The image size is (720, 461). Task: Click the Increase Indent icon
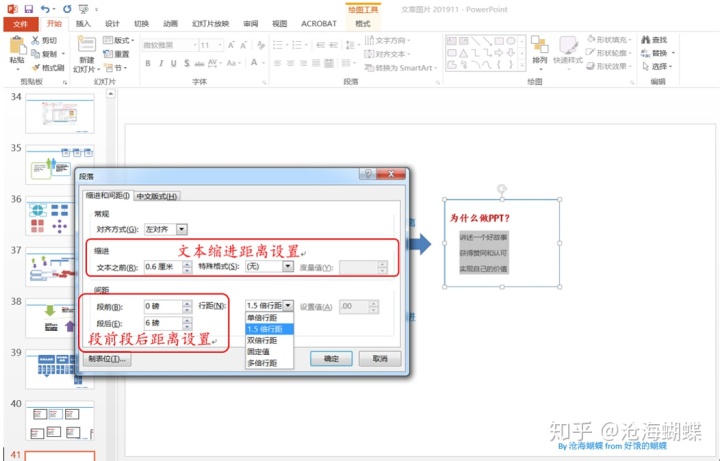pyautogui.click(x=333, y=45)
